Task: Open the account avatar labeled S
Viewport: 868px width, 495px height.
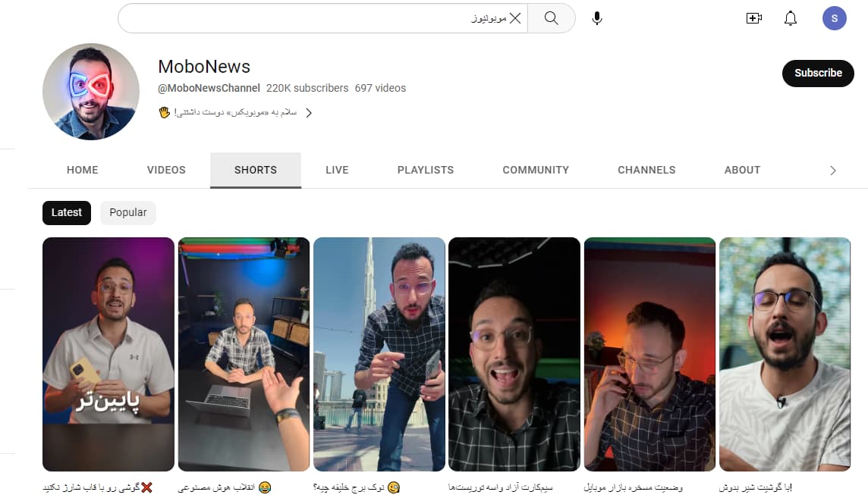Action: coord(834,18)
